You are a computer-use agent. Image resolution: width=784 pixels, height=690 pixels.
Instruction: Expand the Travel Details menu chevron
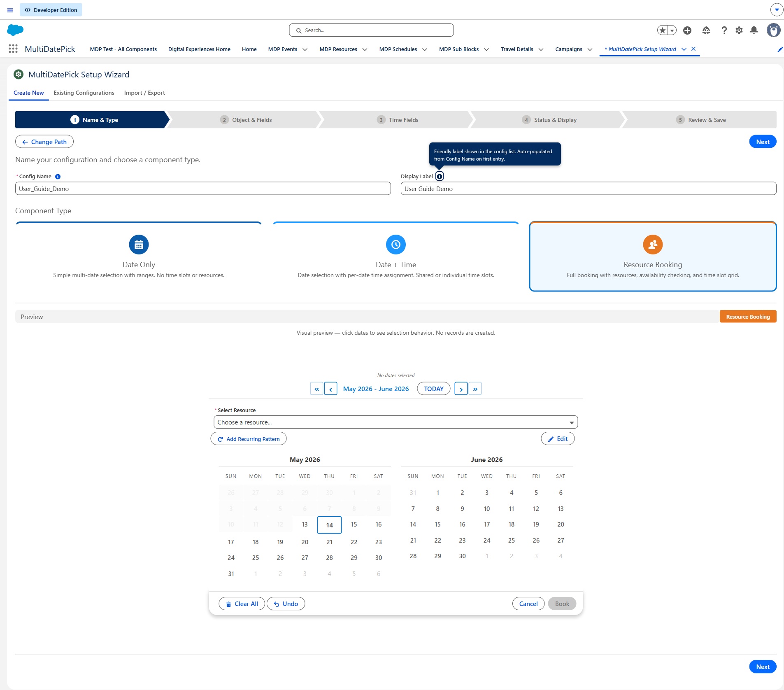click(541, 49)
